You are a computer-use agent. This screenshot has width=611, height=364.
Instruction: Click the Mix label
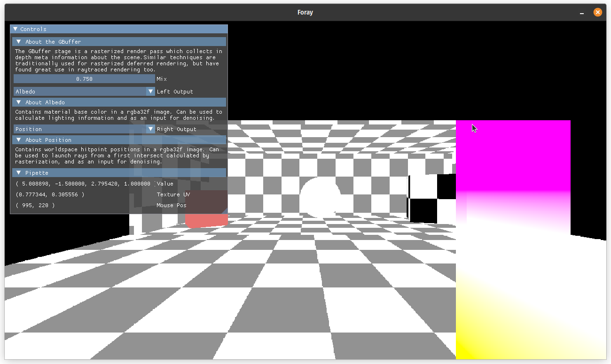[x=162, y=79]
